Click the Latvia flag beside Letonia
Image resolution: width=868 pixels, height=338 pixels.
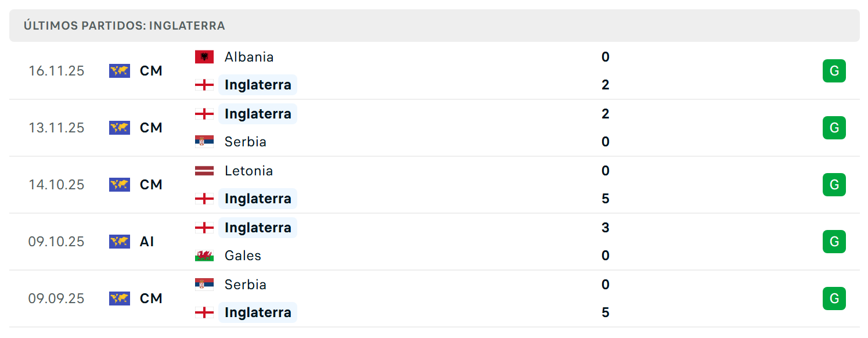(204, 171)
